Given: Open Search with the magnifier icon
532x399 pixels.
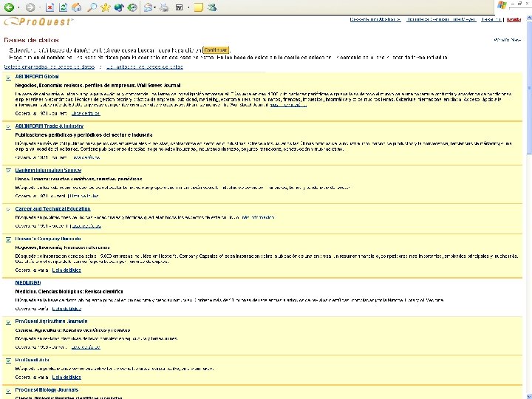Looking at the screenshot, I should 92,7.
